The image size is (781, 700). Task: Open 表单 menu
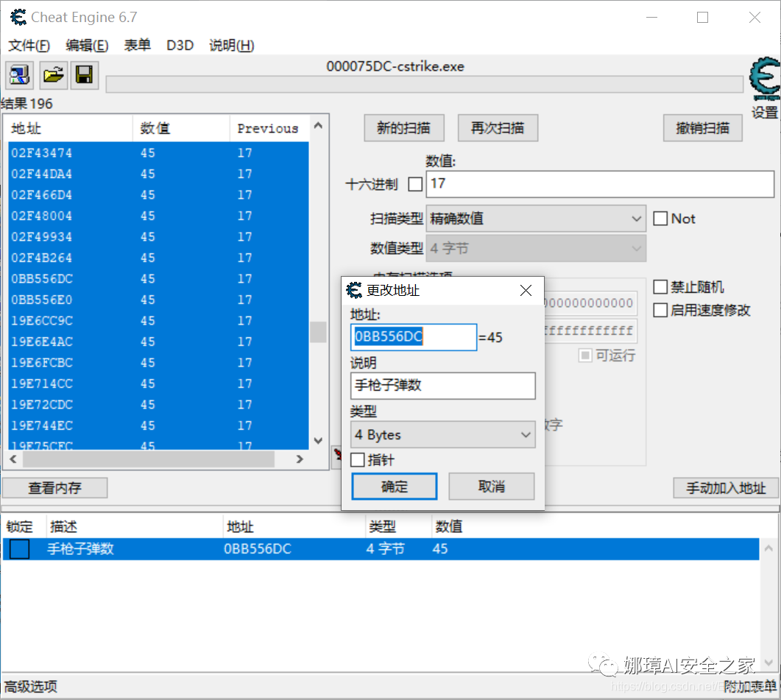[x=138, y=46]
